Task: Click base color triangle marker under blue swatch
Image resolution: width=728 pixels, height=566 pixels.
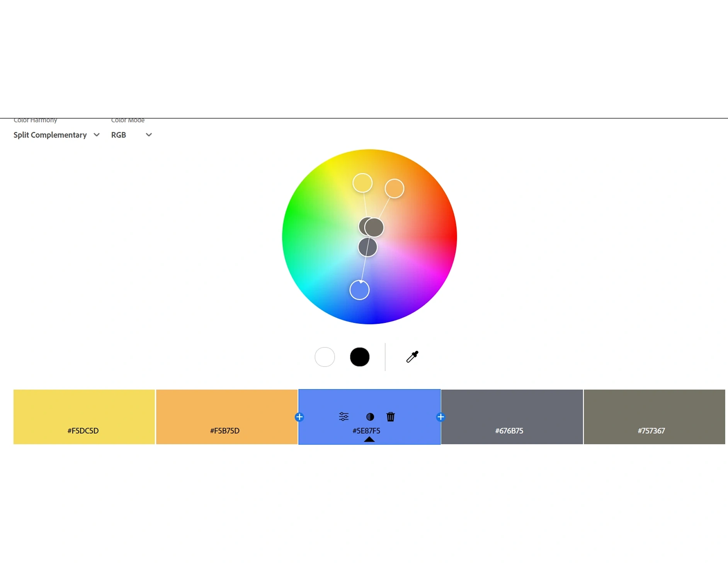Action: 369,439
